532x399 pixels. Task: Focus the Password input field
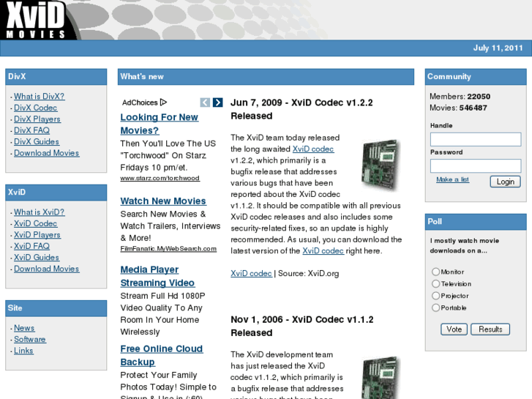[x=476, y=166]
